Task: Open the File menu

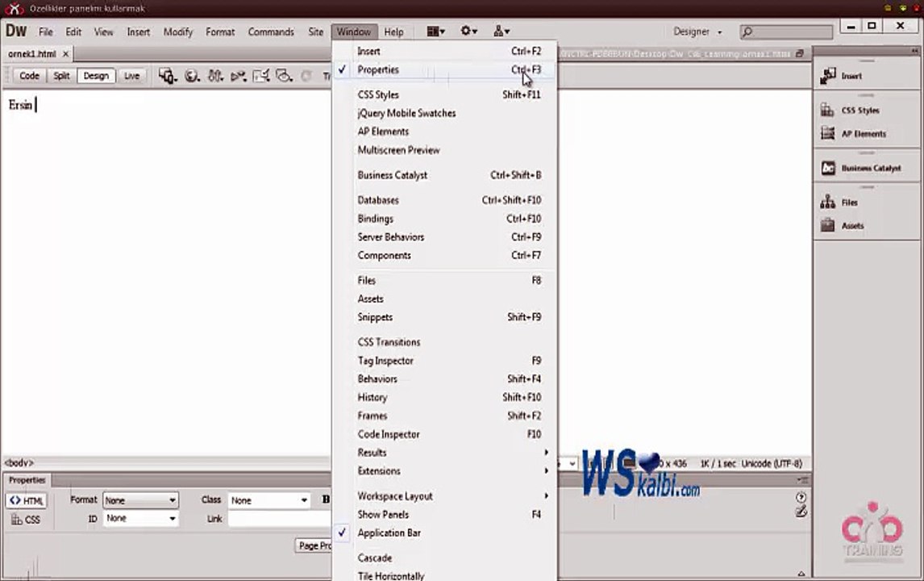Action: (x=45, y=31)
